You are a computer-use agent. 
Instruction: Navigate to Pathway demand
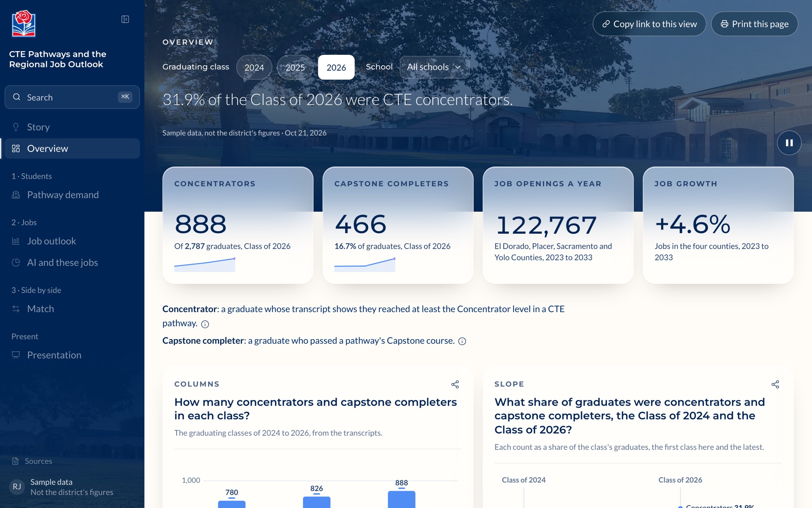pyautogui.click(x=72, y=195)
